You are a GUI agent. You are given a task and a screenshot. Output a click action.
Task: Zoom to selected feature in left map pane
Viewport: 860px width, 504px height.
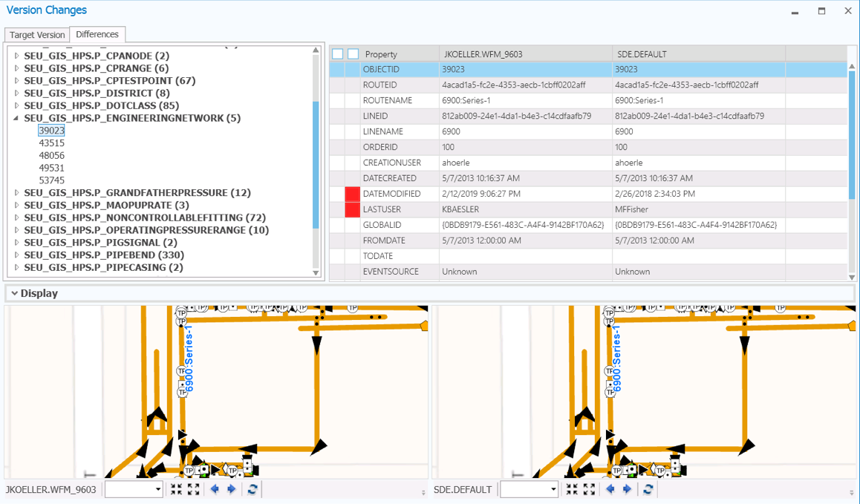click(x=176, y=489)
